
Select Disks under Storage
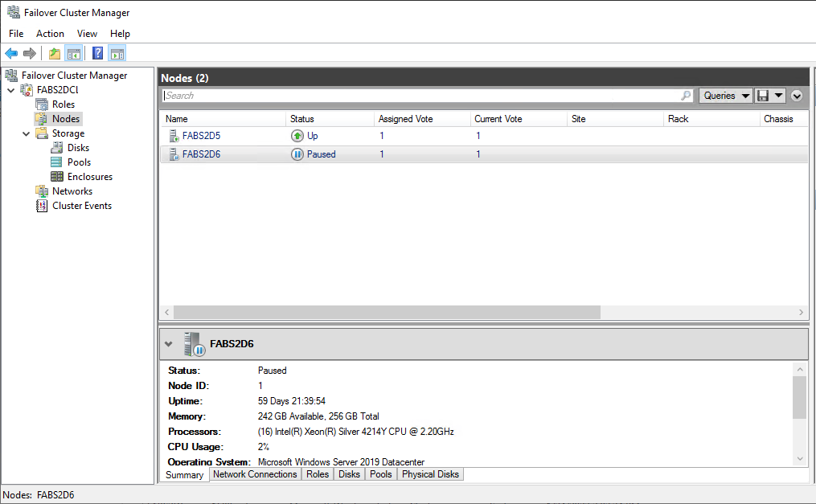coord(78,148)
